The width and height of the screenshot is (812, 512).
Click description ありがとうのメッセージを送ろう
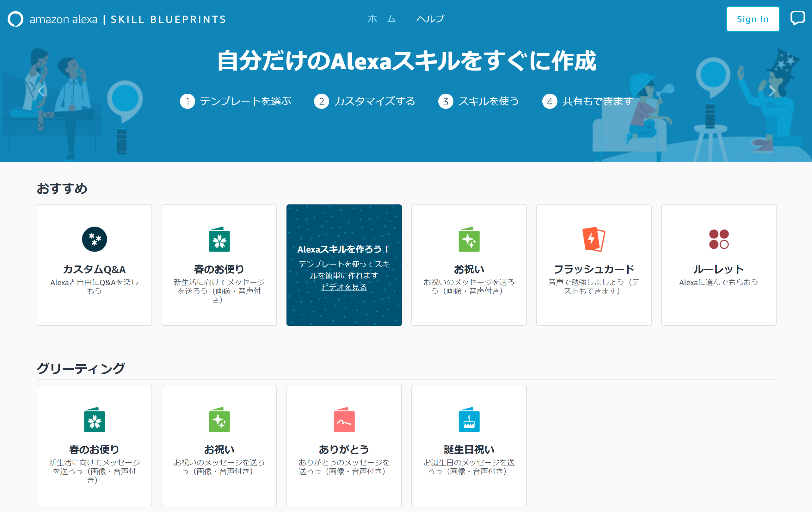click(x=344, y=467)
